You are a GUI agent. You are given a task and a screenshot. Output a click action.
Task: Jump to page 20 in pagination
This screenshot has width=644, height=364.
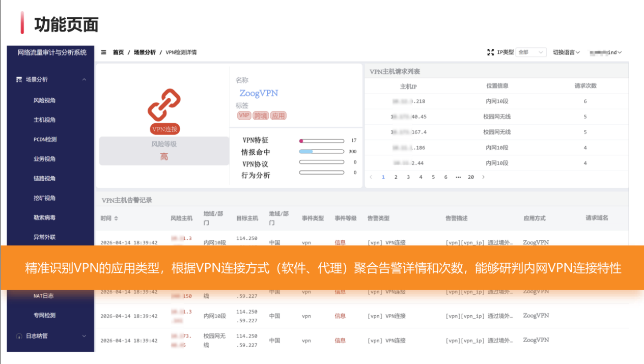pyautogui.click(x=471, y=177)
